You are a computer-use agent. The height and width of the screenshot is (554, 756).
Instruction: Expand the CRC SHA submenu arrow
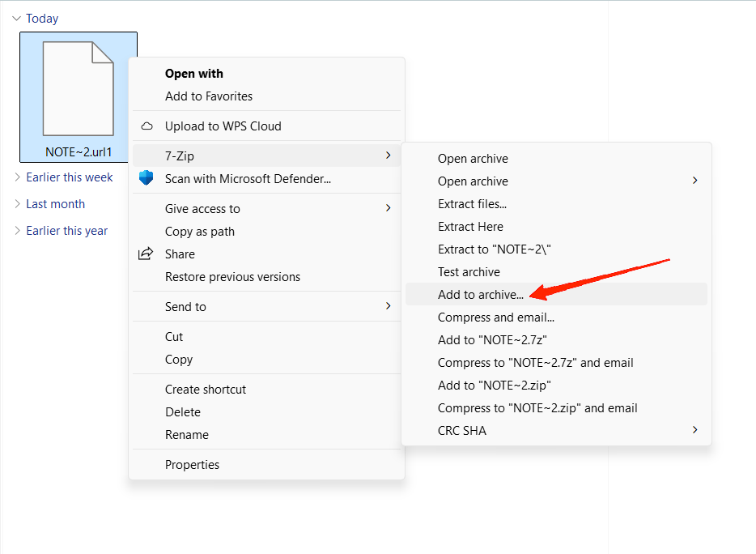point(694,430)
